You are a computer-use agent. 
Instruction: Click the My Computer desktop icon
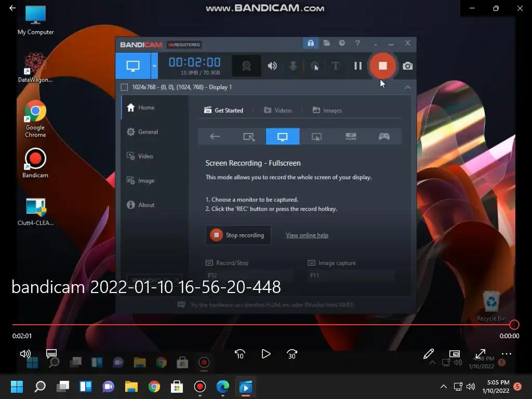point(36,20)
